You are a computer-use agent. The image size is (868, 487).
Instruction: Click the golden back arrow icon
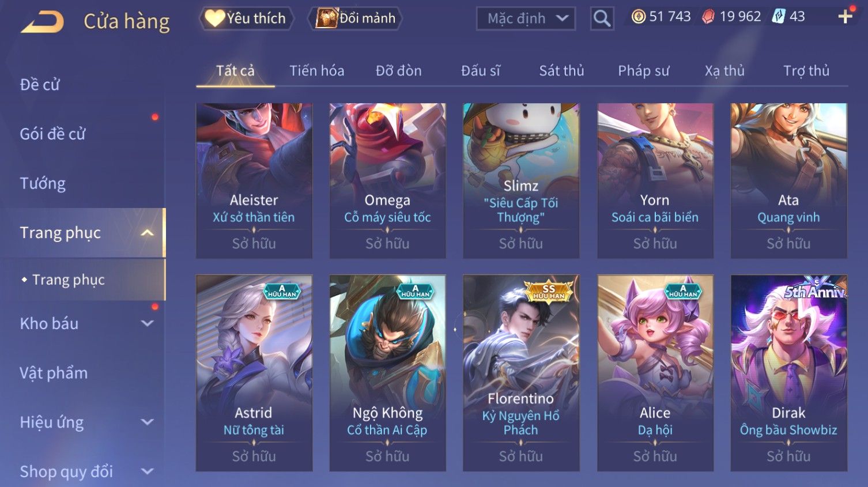click(43, 22)
